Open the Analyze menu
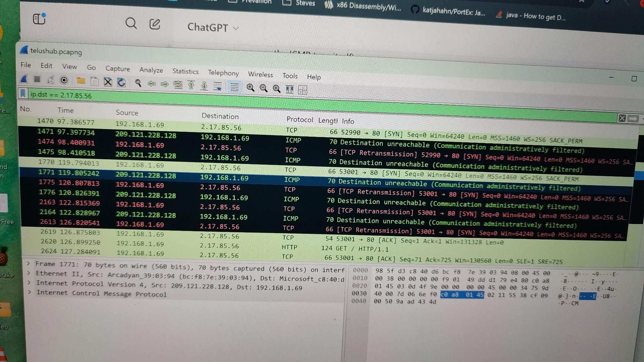The height and width of the screenshot is (362, 644). click(151, 70)
